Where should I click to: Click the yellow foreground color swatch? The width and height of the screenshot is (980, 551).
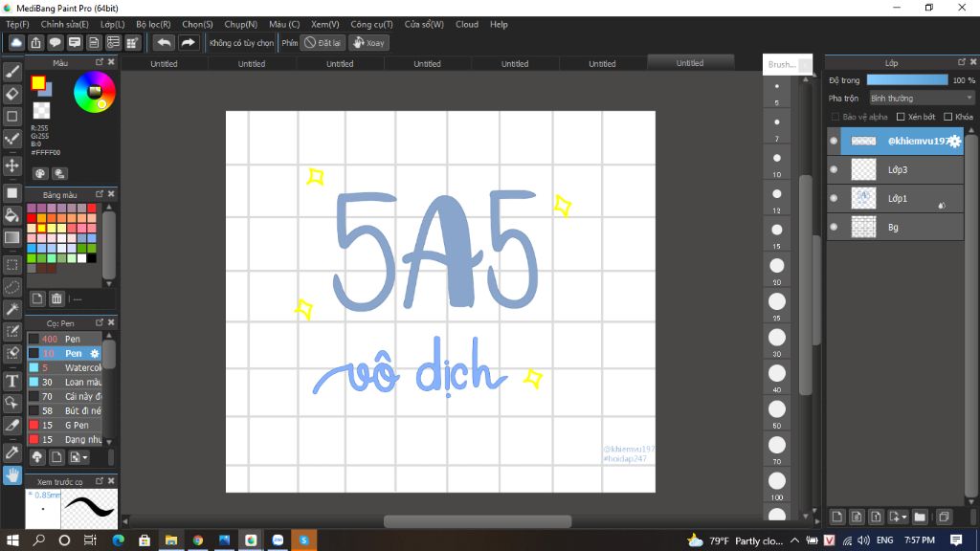tap(38, 82)
